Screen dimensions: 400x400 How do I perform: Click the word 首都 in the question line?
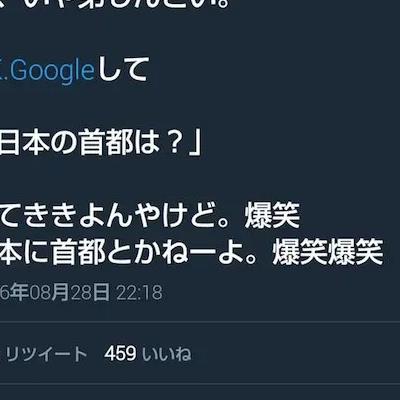coord(105,144)
